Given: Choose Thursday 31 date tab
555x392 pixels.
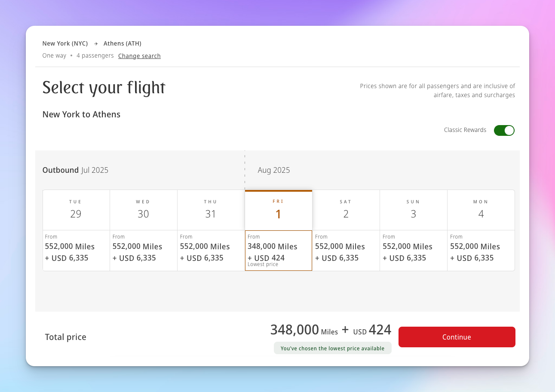Looking at the screenshot, I should coord(211,210).
